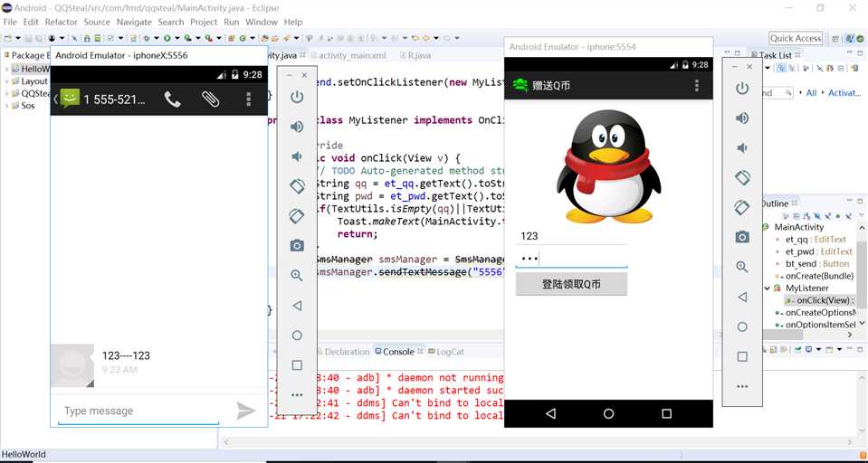Select onCreate(Bundle) in Outline

pos(819,276)
